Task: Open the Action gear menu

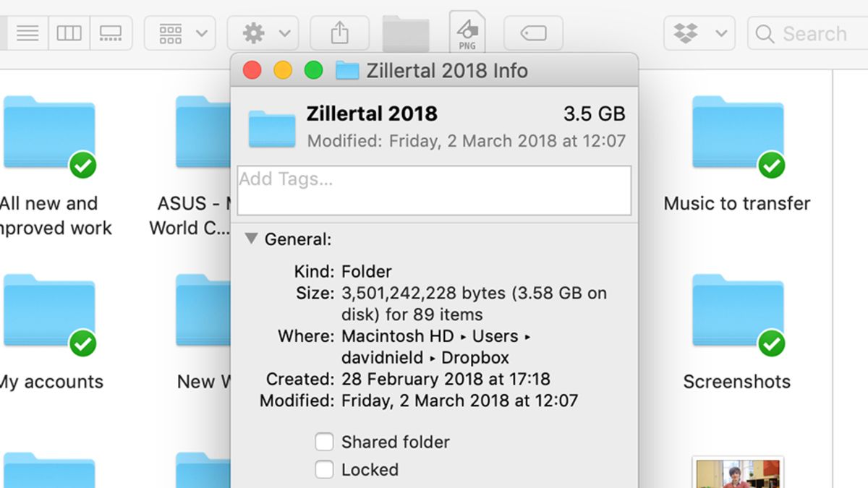Action: (x=255, y=33)
